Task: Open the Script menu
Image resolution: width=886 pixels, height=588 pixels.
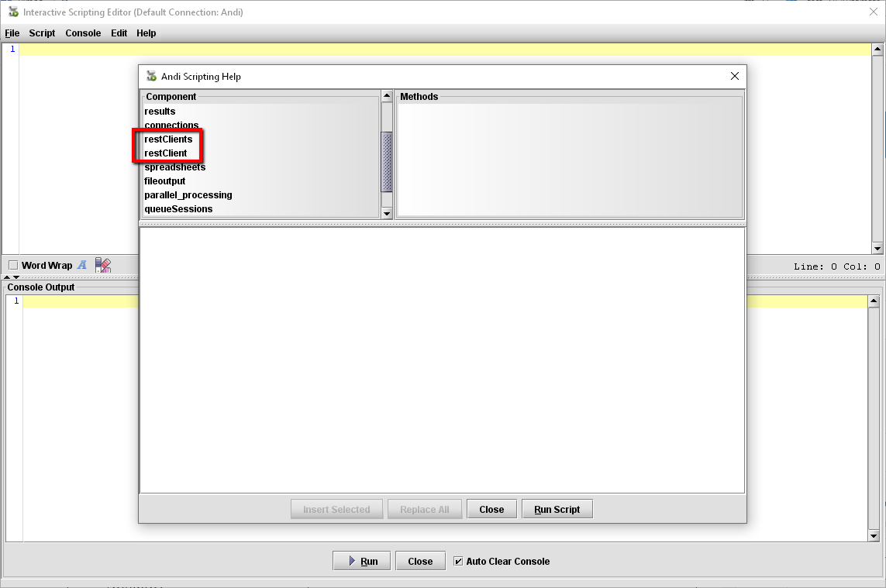Action: 42,33
